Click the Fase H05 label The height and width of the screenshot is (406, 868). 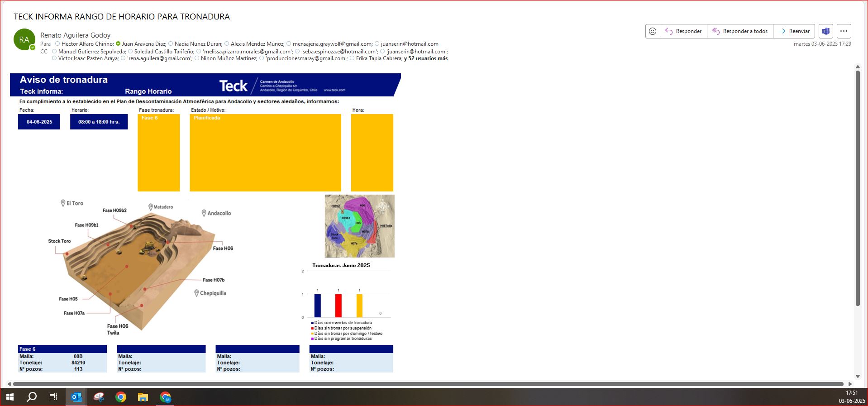[x=68, y=299]
